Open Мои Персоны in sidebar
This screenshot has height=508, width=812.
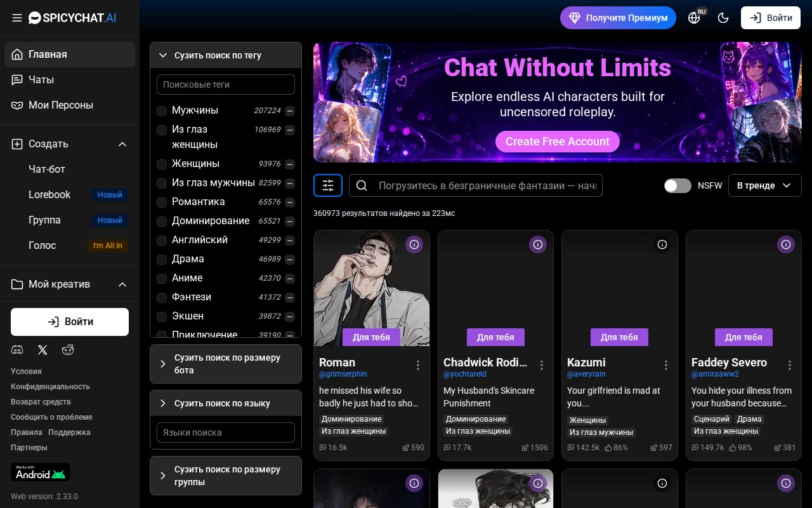pyautogui.click(x=70, y=105)
